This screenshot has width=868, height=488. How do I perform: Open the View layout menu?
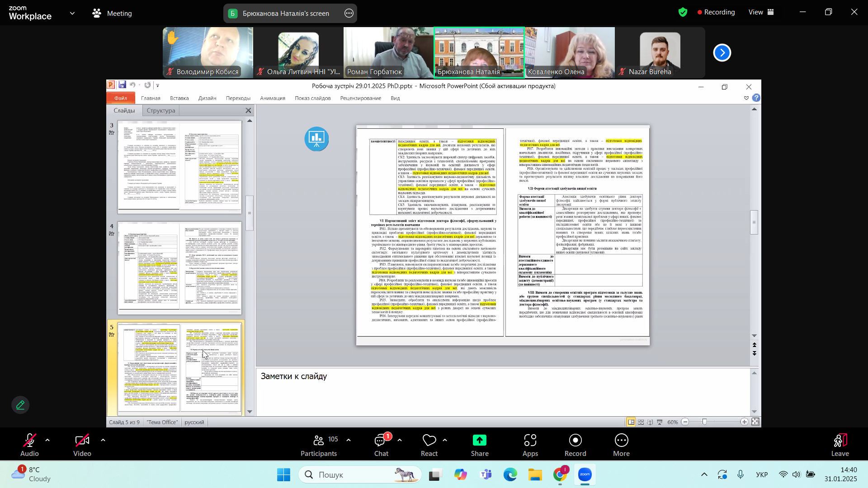[761, 13]
